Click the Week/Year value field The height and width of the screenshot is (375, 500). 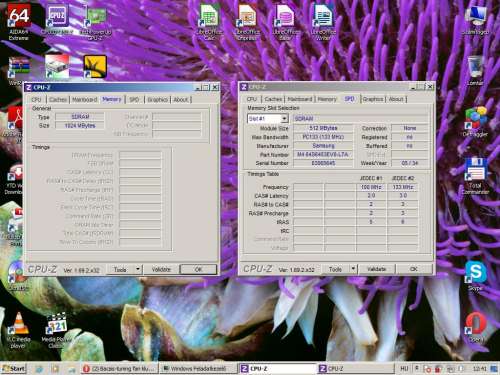click(x=410, y=163)
